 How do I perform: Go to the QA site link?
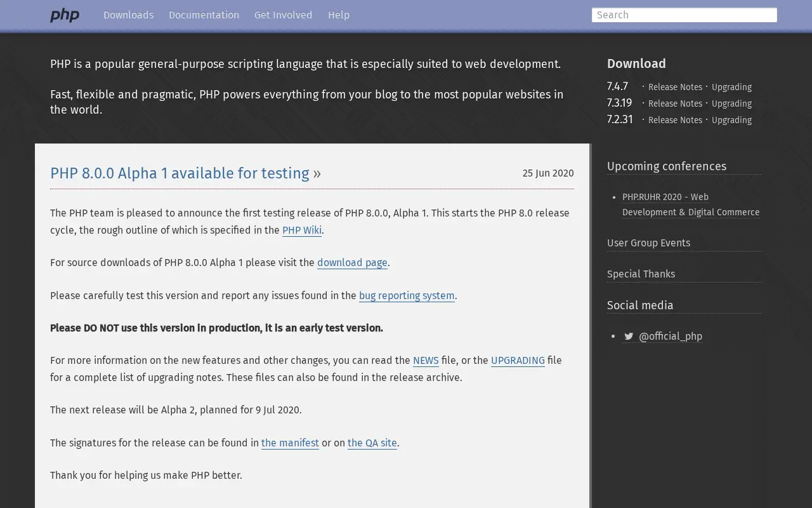[372, 443]
